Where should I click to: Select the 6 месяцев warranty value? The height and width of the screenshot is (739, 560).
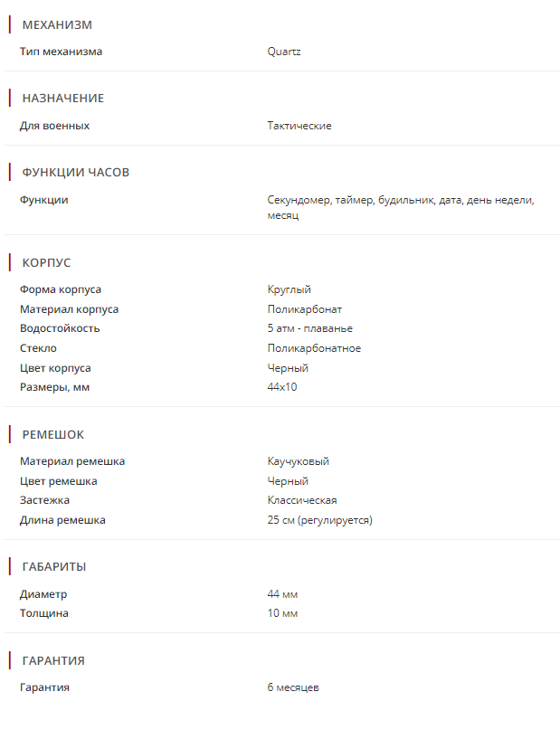pyautogui.click(x=293, y=687)
